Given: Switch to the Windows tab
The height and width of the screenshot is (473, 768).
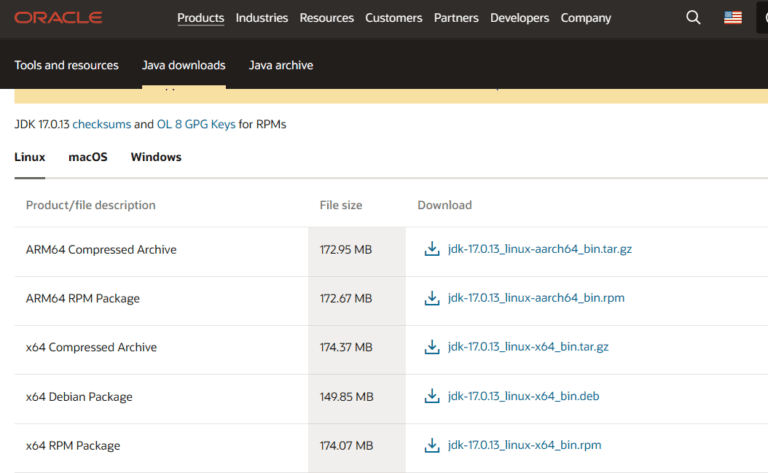Looking at the screenshot, I should [x=156, y=157].
